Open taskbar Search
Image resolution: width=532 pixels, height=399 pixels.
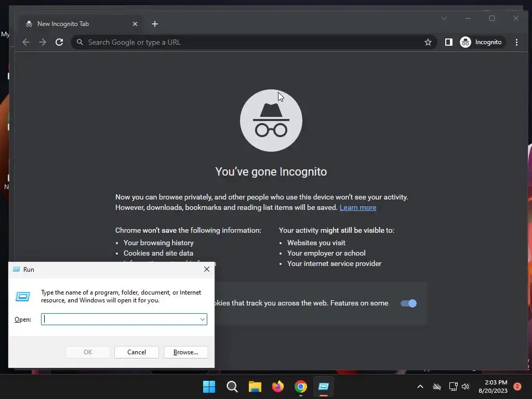pyautogui.click(x=232, y=387)
